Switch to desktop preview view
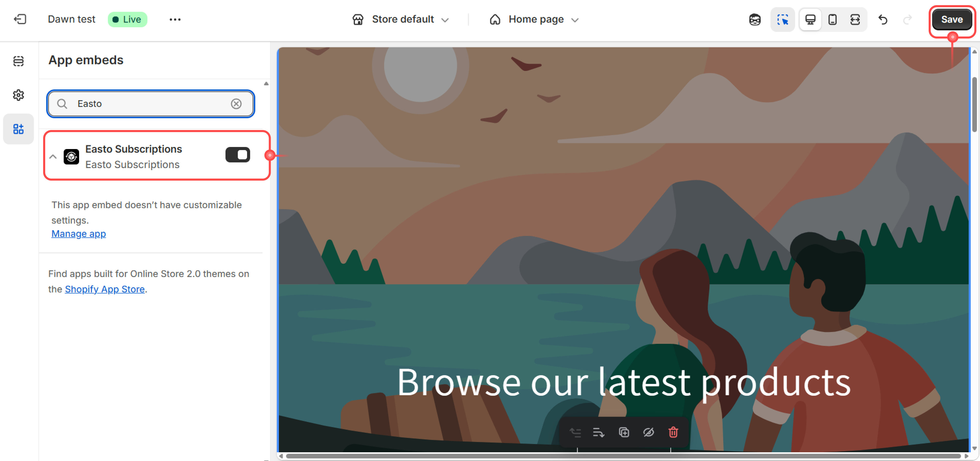Viewport: 980px width, 461px height. [x=810, y=20]
